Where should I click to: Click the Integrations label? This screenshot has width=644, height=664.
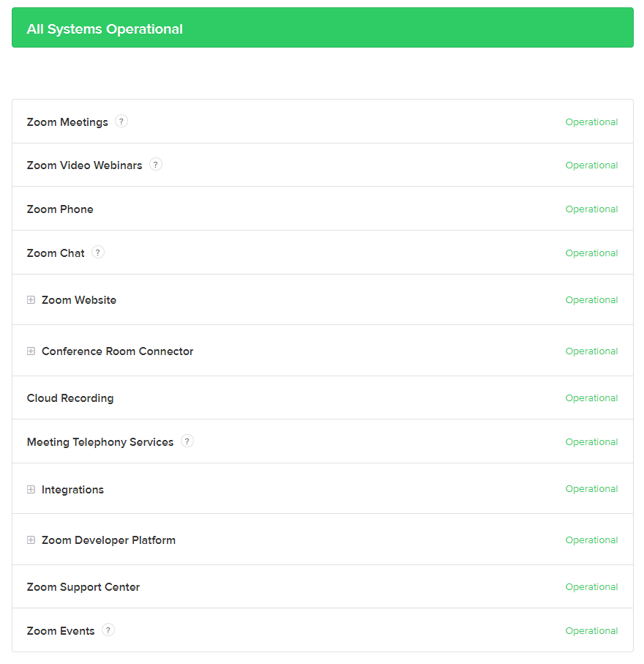(72, 490)
